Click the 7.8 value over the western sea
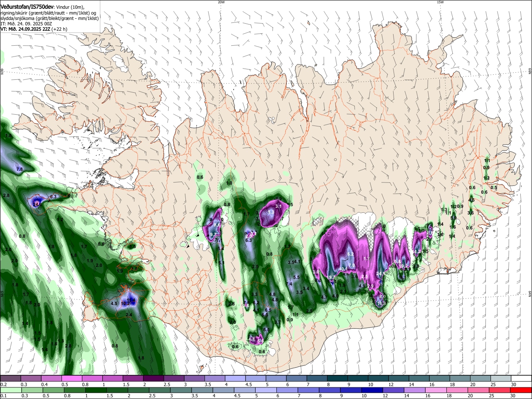Viewport: 532px width, 399px height. point(19,169)
